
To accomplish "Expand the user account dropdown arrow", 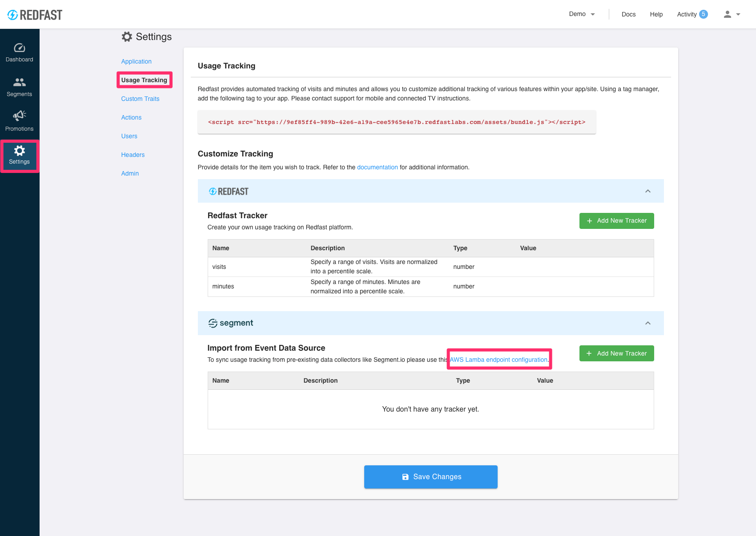I will [x=738, y=14].
